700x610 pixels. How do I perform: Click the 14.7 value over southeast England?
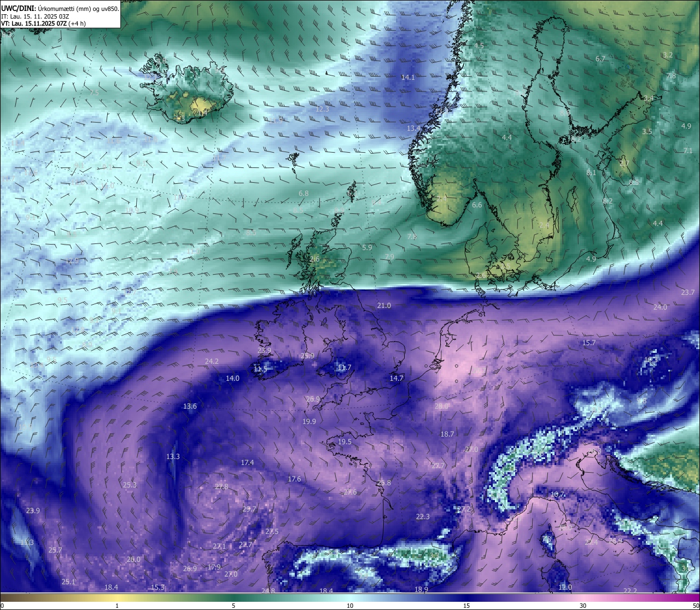[x=396, y=379]
